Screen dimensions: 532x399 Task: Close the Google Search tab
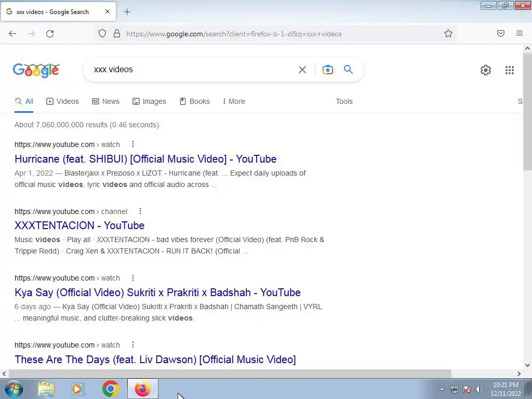[x=108, y=11]
